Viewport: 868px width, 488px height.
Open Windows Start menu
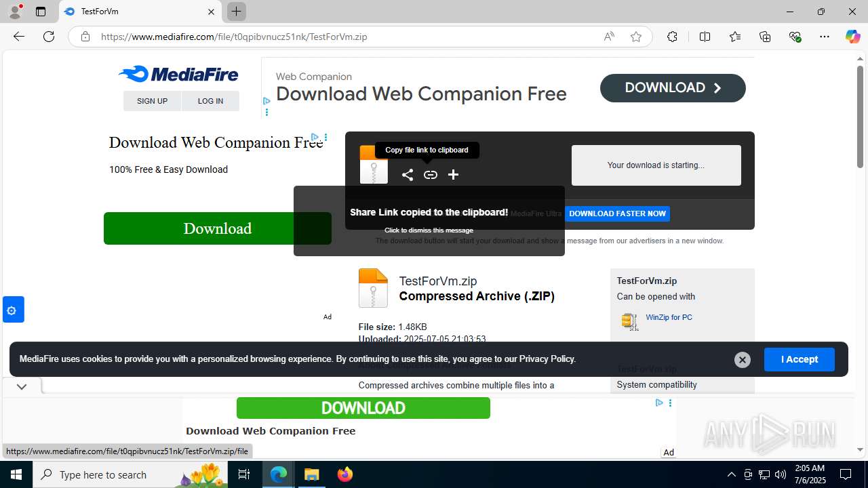point(16,474)
